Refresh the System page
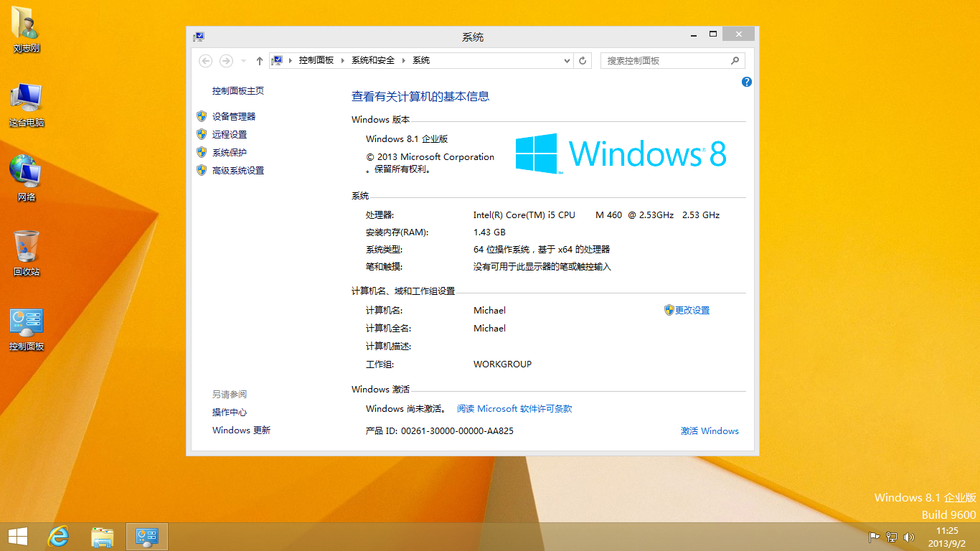This screenshot has width=980, height=551. [583, 61]
